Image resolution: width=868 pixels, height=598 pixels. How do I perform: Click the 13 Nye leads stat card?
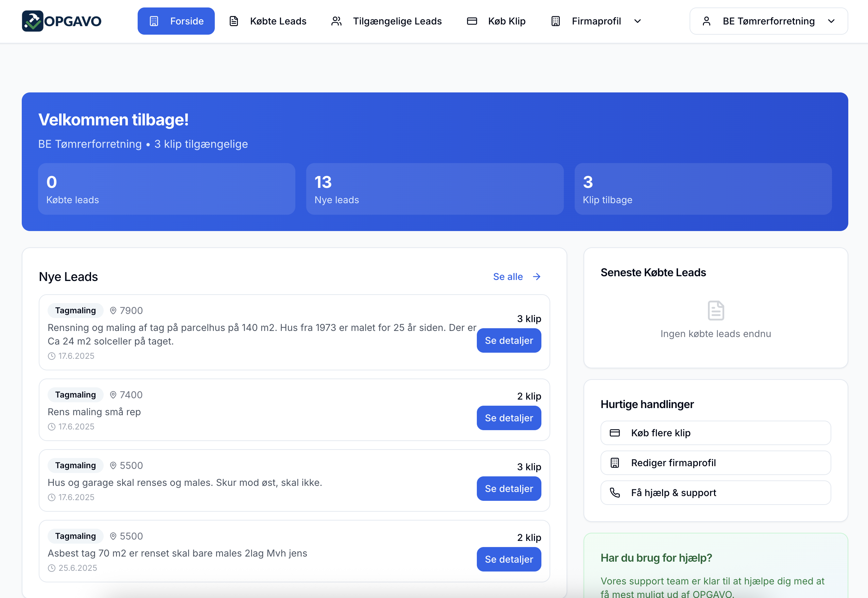tap(435, 189)
